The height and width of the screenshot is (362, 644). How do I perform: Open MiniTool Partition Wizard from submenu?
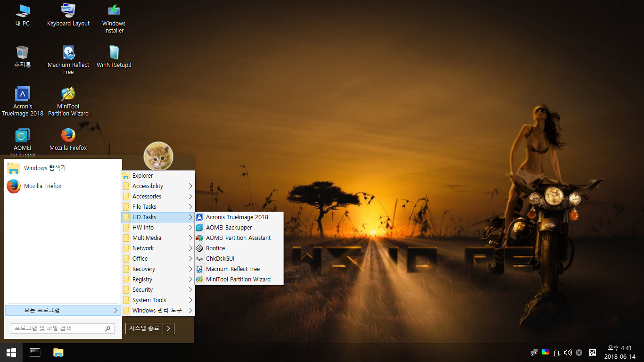click(239, 280)
